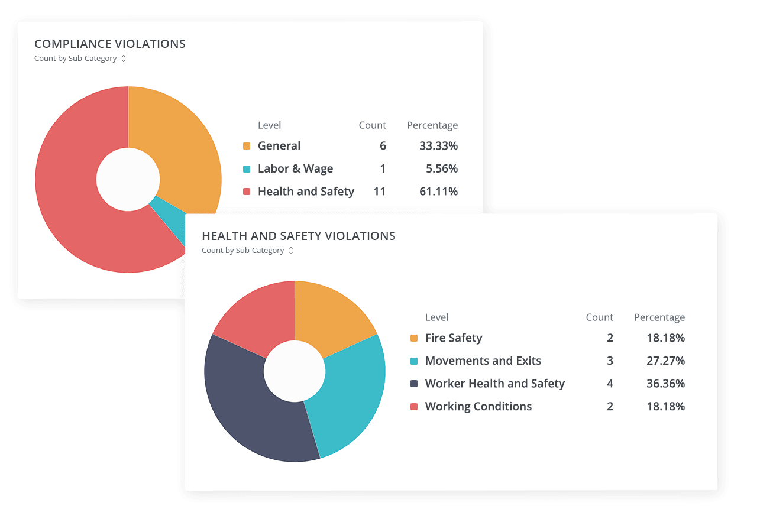Click the Working Conditions 18.18% percentage
The image size is (760, 532).
click(665, 407)
